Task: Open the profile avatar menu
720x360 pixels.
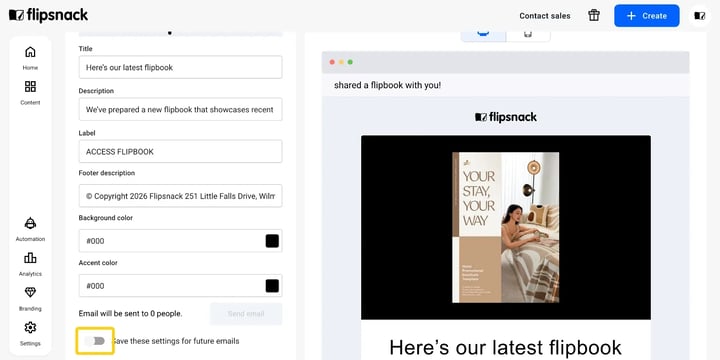Action: point(699,16)
